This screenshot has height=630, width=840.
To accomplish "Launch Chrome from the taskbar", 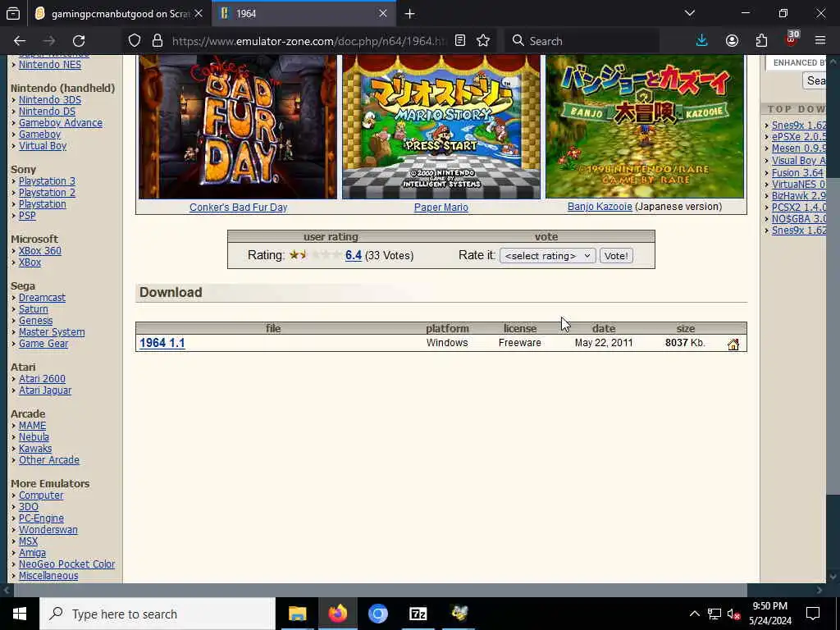I will [377, 614].
